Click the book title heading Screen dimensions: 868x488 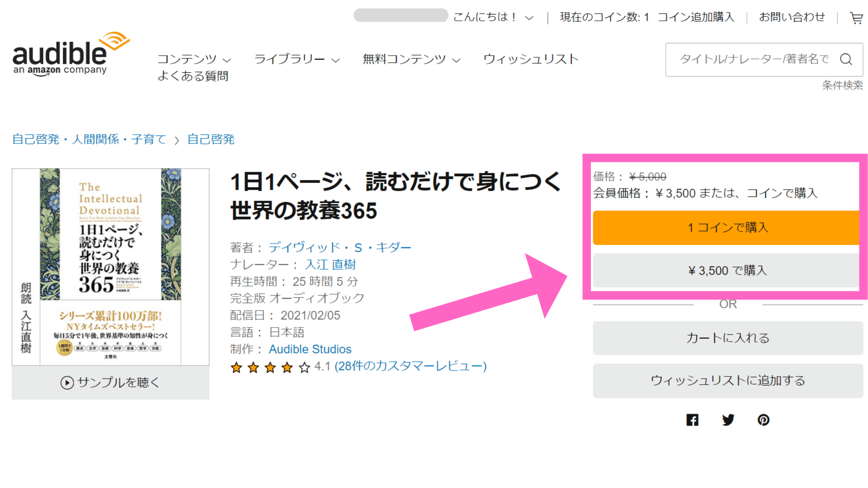tap(396, 196)
